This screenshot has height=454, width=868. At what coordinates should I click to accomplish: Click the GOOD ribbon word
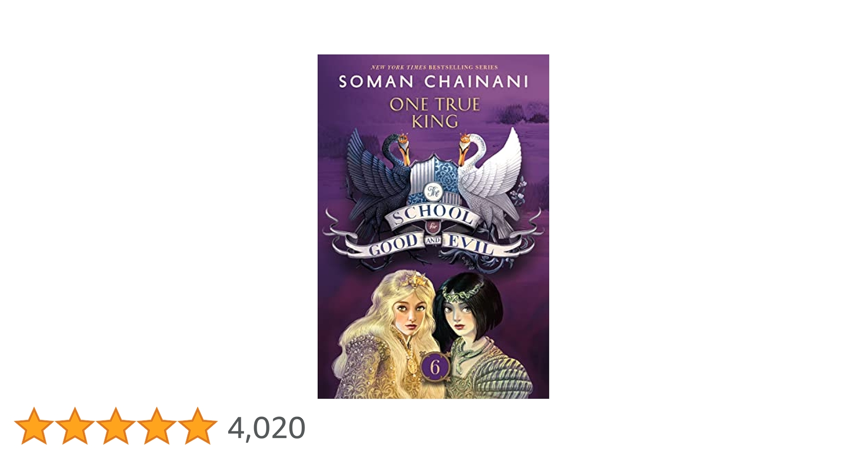pyautogui.click(x=394, y=245)
